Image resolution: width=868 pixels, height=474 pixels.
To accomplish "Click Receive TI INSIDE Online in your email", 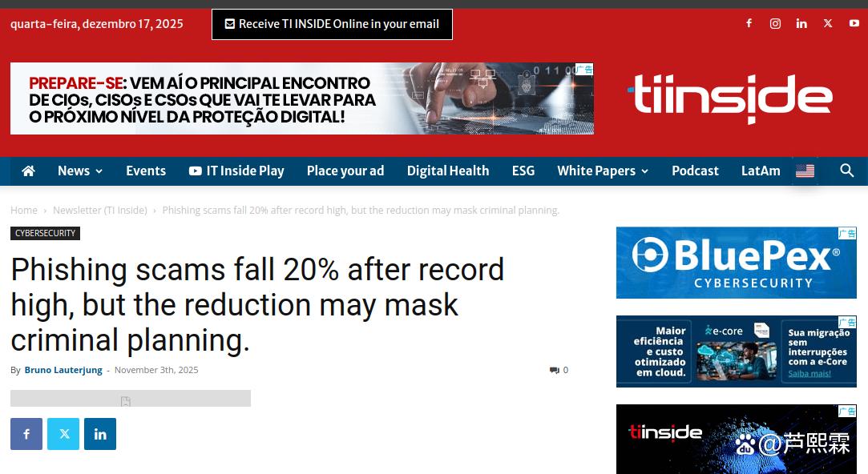I will (x=332, y=24).
